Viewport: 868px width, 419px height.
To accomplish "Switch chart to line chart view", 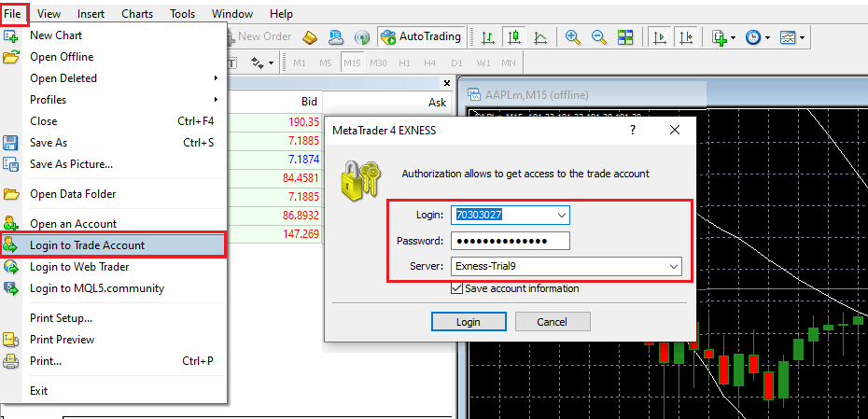I will click(540, 37).
